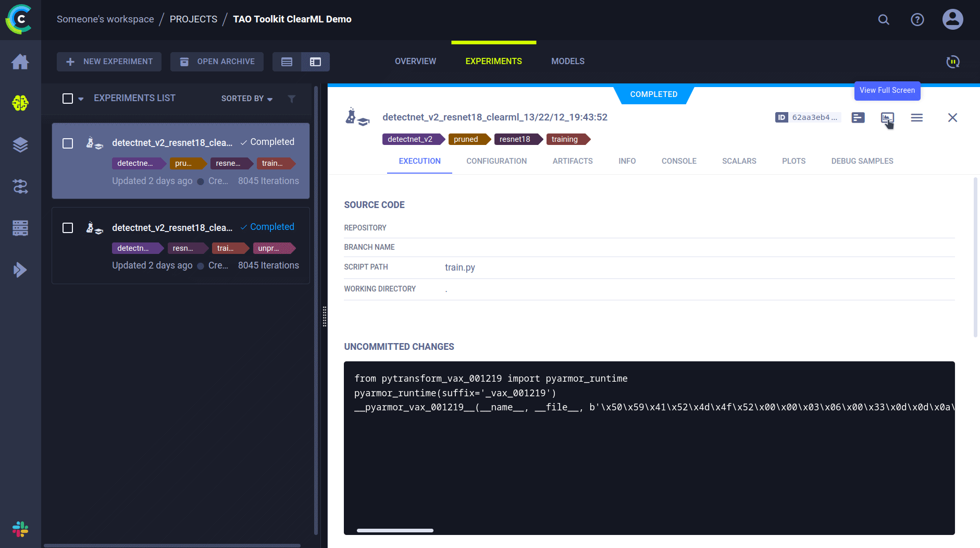980x548 pixels.
Task: Open the Projects brain icon in sidebar
Action: click(x=20, y=103)
